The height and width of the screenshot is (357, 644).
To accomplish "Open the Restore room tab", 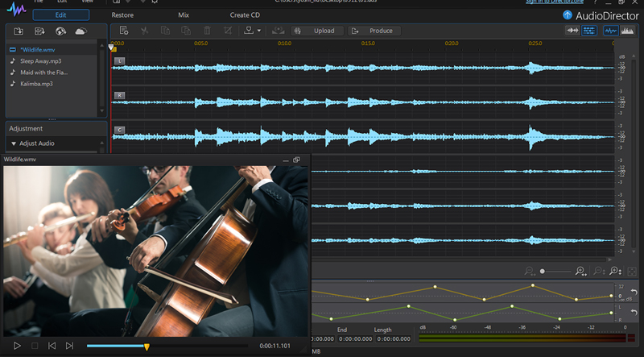I will (122, 15).
